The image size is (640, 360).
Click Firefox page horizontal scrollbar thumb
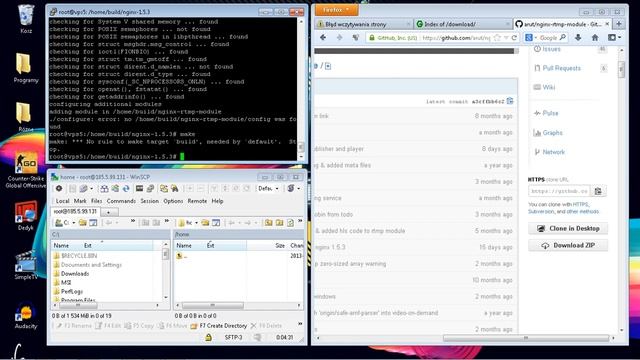coord(526,338)
